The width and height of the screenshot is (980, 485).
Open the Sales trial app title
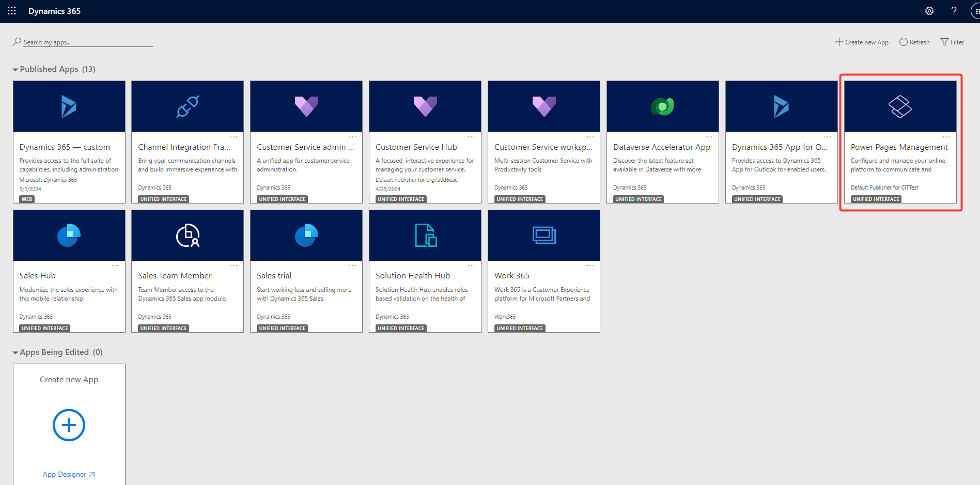(x=274, y=276)
